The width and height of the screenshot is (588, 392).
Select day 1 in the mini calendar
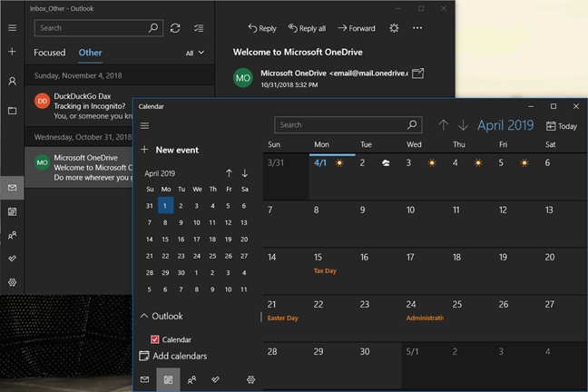click(x=165, y=205)
